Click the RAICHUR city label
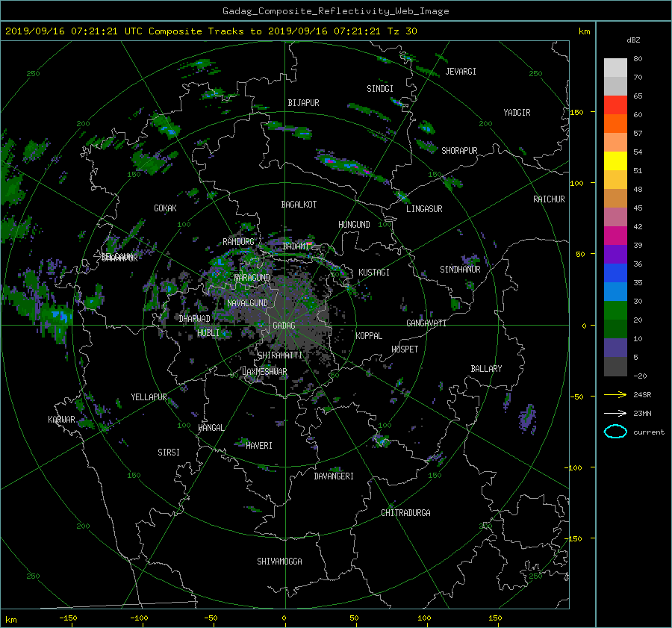This screenshot has height=628, width=672. 549,199
